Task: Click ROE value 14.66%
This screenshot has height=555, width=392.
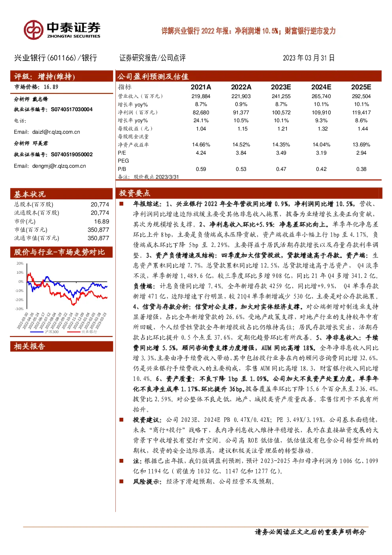Action: pyautogui.click(x=201, y=145)
